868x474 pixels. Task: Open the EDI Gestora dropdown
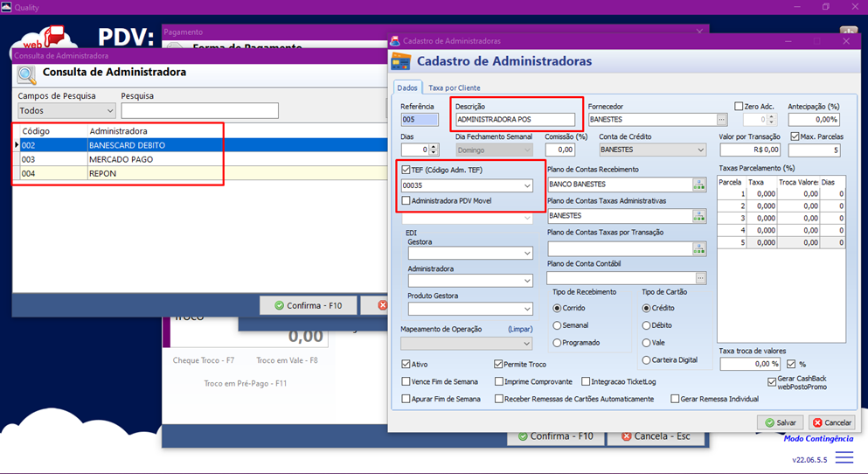470,253
